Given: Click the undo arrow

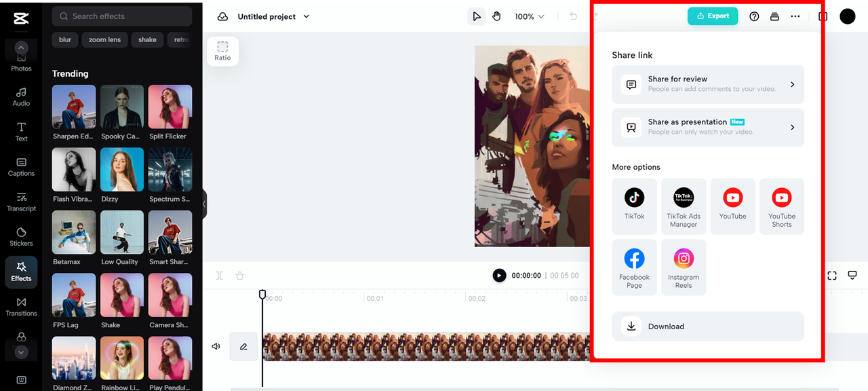Looking at the screenshot, I should 574,16.
